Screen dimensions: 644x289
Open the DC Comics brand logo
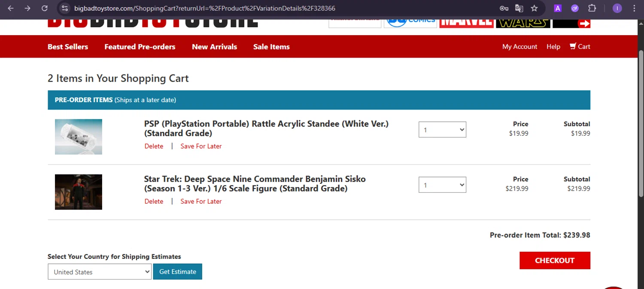point(410,23)
